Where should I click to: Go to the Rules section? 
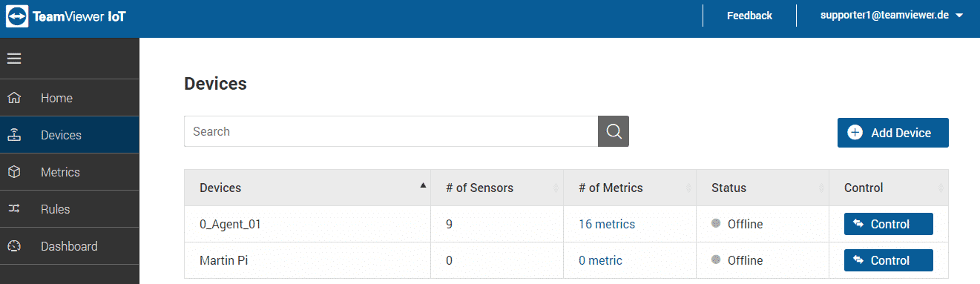click(70, 209)
